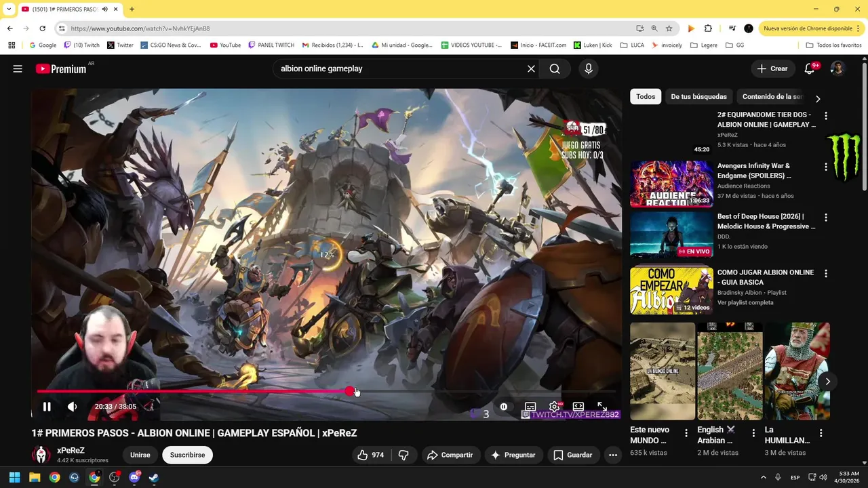Click the YouTube address bar URL
The height and width of the screenshot is (488, 868).
coord(140,28)
